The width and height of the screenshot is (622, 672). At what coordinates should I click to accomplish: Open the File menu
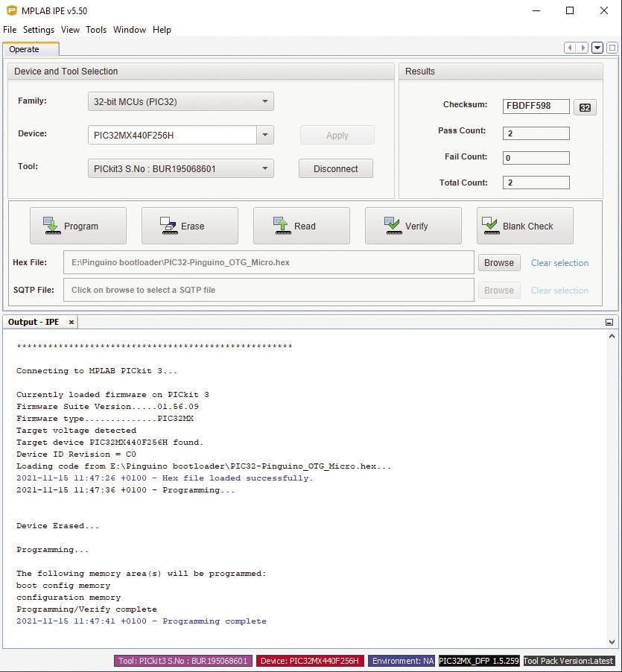click(10, 30)
